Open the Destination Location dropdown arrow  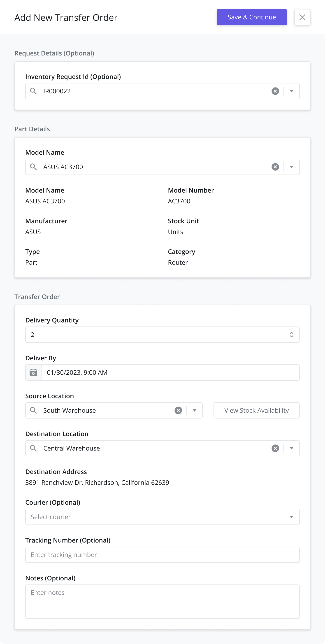291,448
